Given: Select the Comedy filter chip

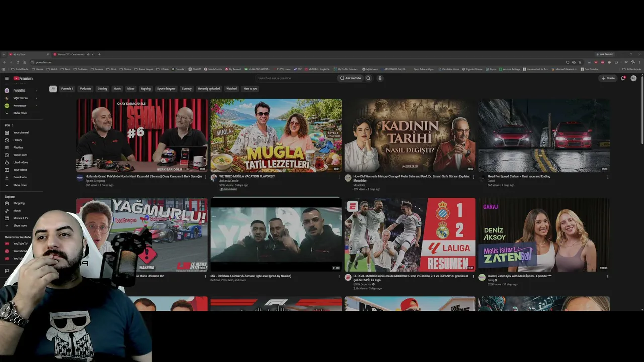Looking at the screenshot, I should click(x=187, y=89).
